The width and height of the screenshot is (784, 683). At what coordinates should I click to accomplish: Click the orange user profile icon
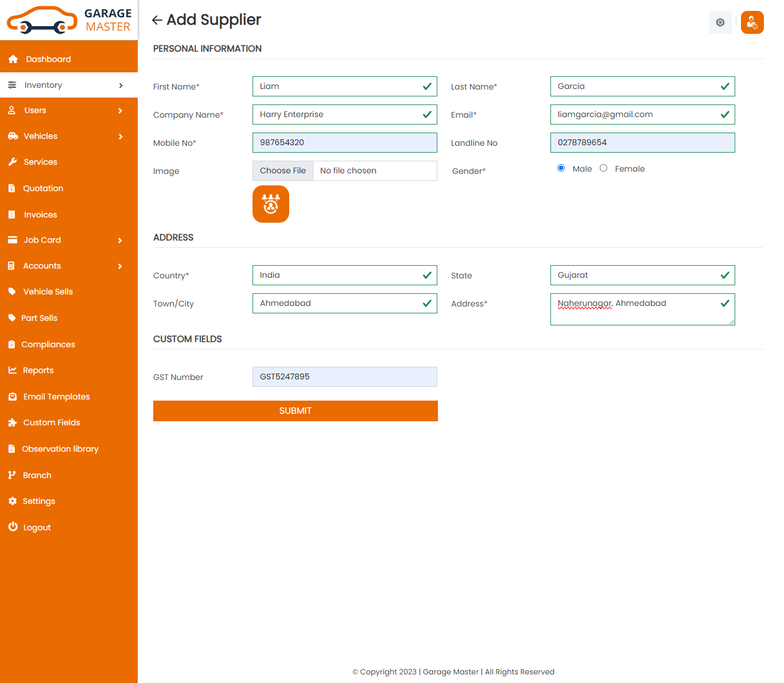[x=752, y=23]
